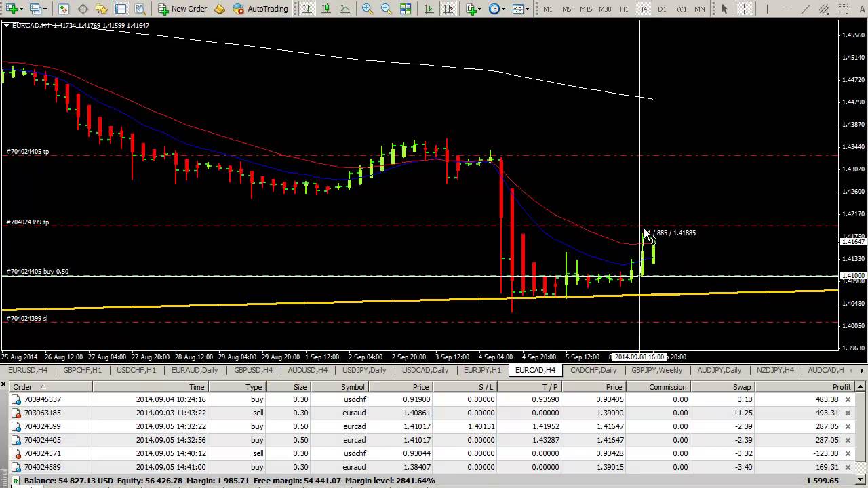Select the #704024399 sl line label
Viewport: 868px width, 488px height.
pos(27,318)
